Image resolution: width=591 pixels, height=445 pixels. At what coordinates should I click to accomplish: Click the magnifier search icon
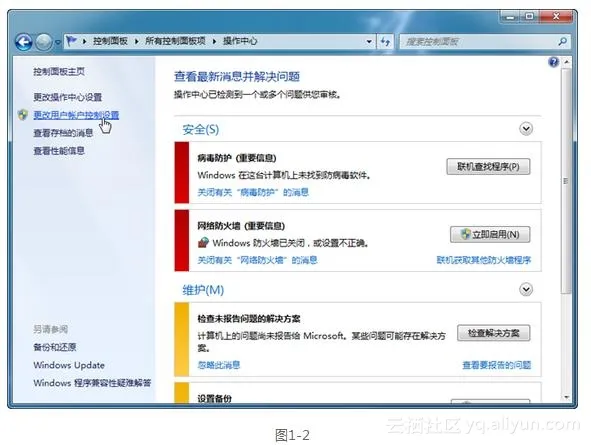coord(563,41)
